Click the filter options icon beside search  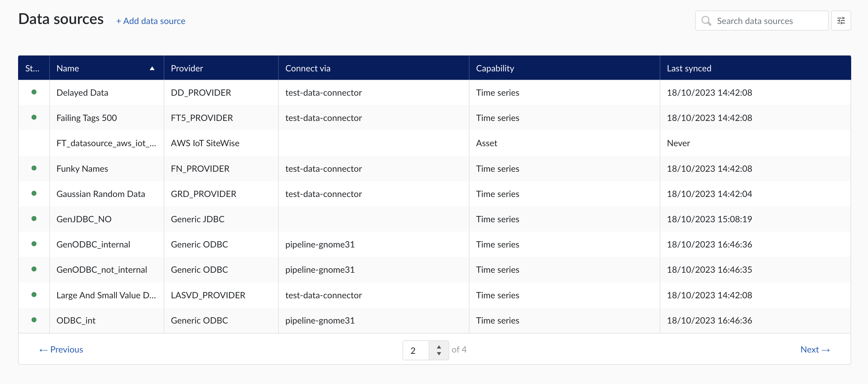click(841, 21)
